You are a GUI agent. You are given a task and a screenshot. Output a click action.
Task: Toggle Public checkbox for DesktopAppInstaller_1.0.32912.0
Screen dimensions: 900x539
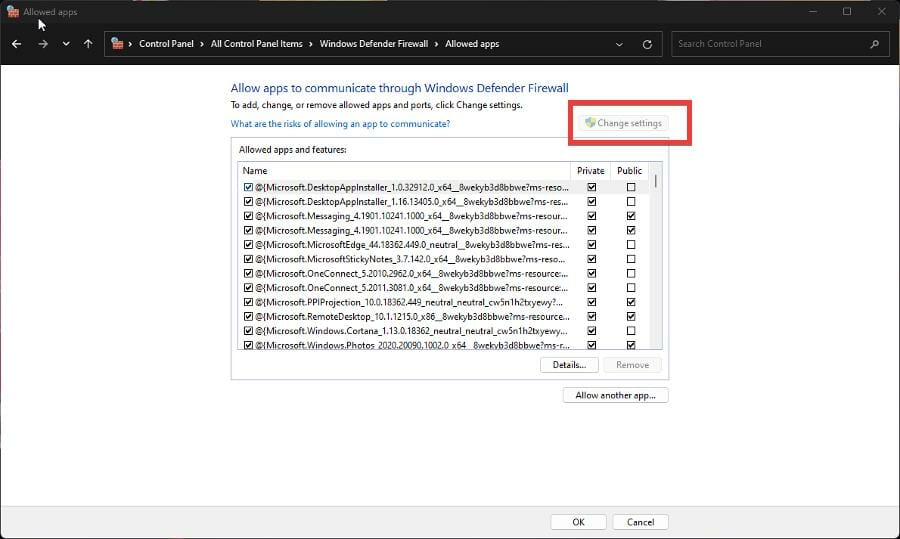tap(631, 187)
